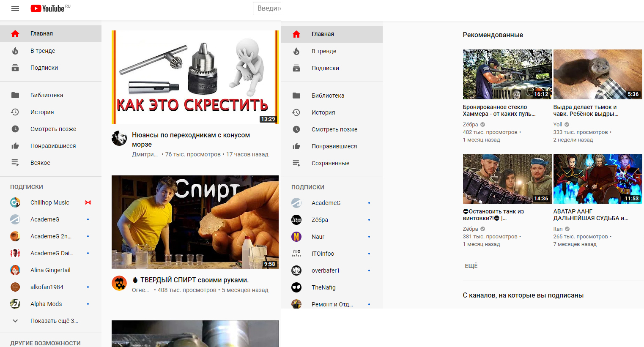This screenshot has height=347, width=644.
Task: Click the Дмитри... channel name
Action: coord(145,154)
